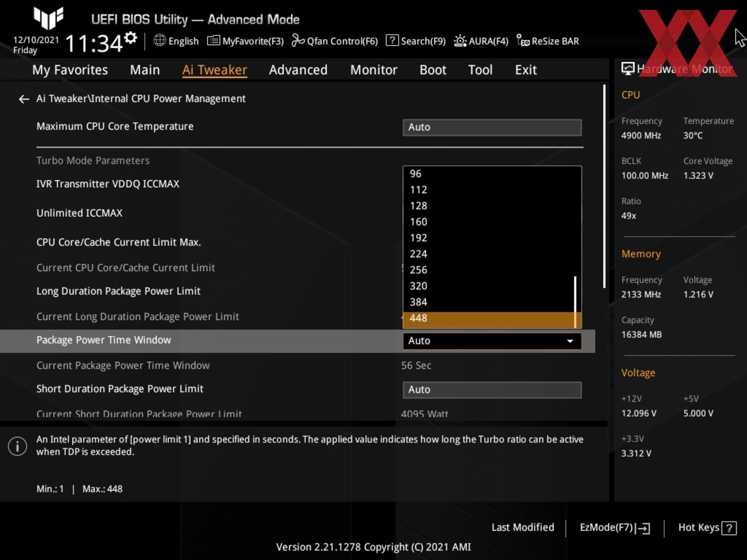747x560 pixels.
Task: Click the Maximum CPU Core Temperature Auto field
Action: (492, 127)
